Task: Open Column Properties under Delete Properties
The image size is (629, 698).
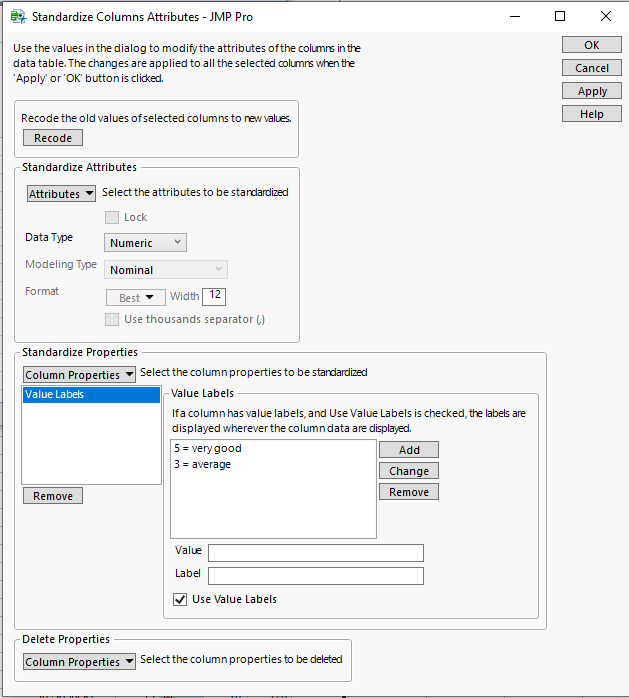Action: point(79,662)
